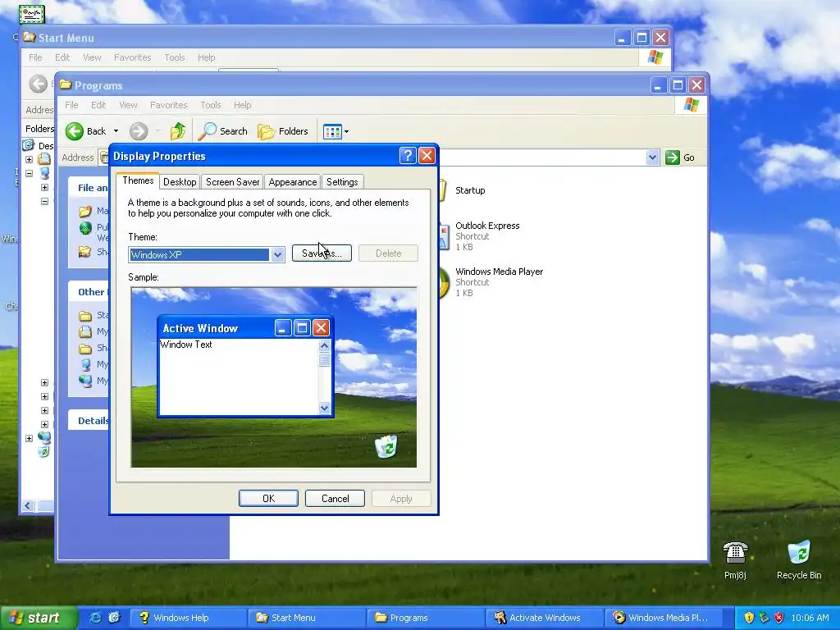Select the Recycle Bin desktop icon
The width and height of the screenshot is (840, 630).
[x=799, y=559]
